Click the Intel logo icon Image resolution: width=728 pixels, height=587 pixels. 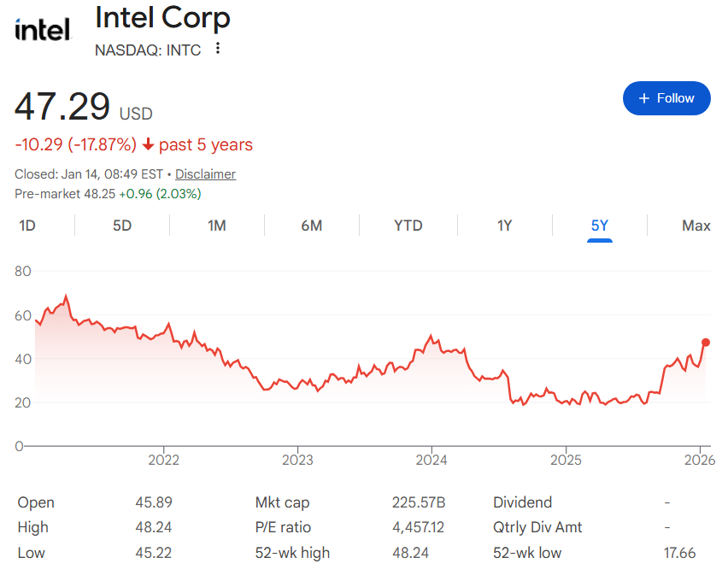[42, 30]
